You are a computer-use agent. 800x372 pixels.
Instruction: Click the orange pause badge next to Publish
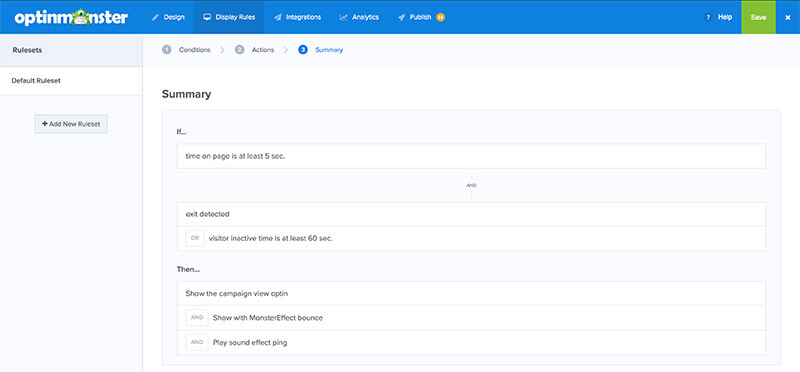tap(440, 17)
